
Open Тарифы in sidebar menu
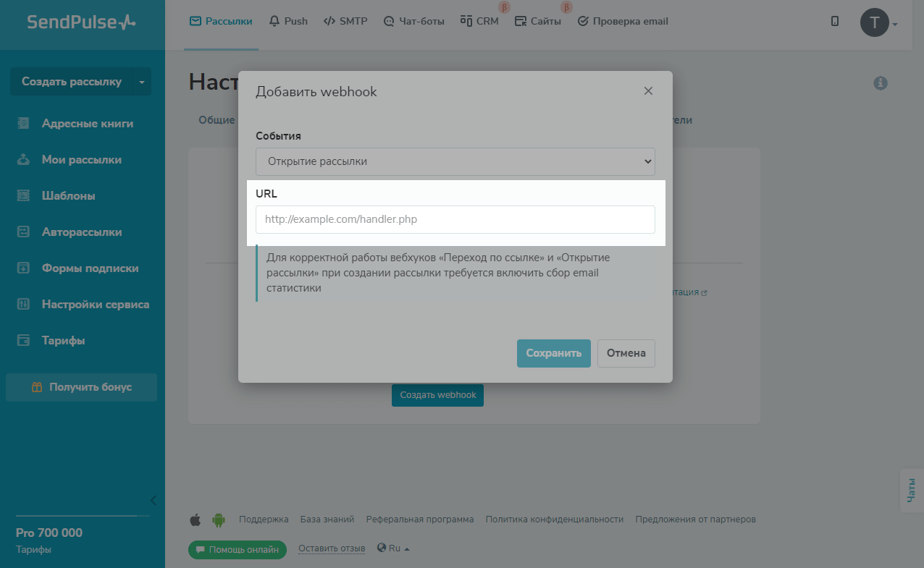[x=63, y=341]
